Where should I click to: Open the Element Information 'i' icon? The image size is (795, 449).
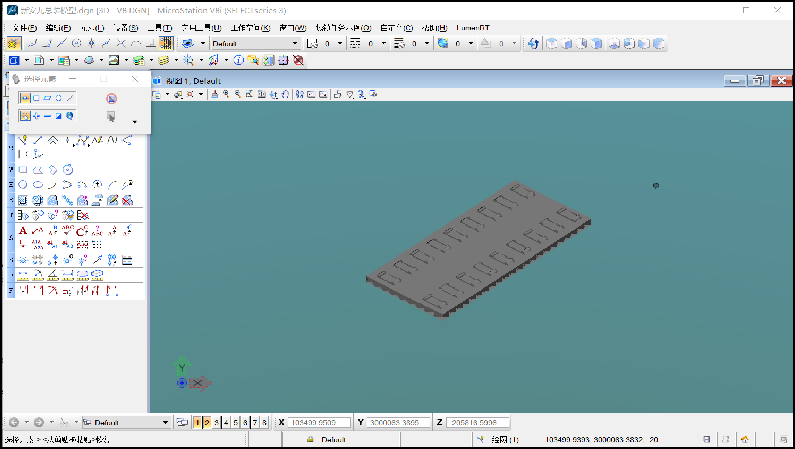point(238,60)
